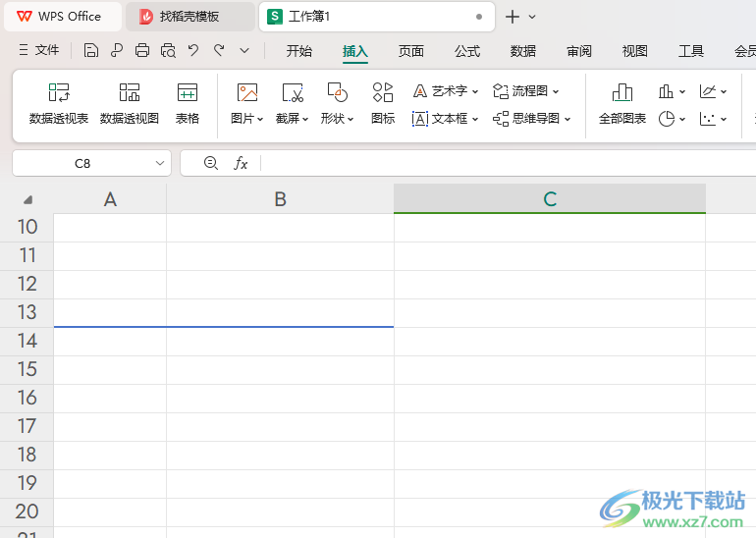The height and width of the screenshot is (538, 756).
Task: Click the WordArt (艺术字) icon
Action: coord(420,90)
